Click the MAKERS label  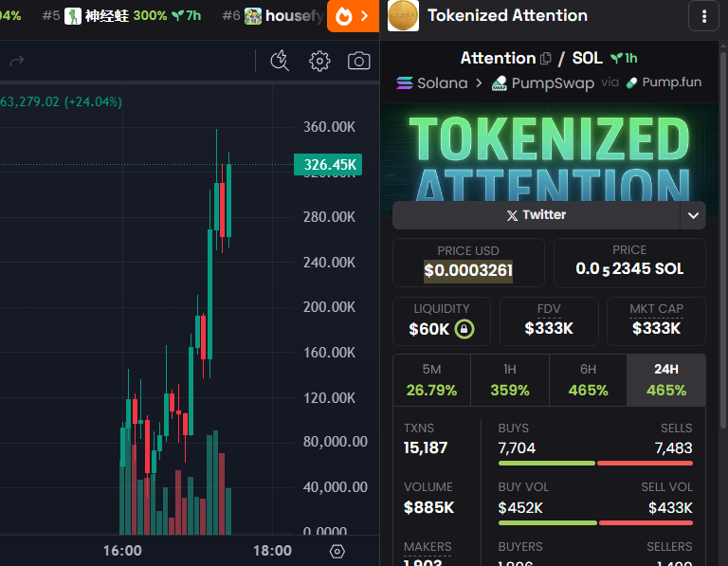click(x=428, y=547)
